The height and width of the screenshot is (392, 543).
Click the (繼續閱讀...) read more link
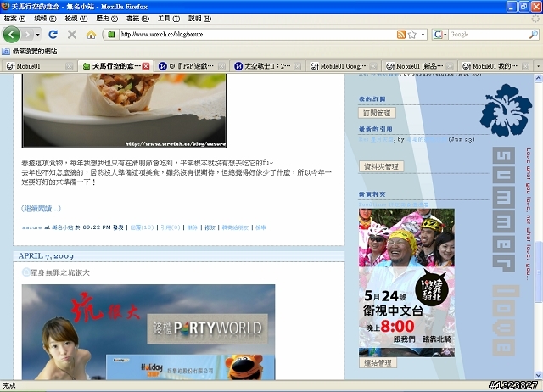coord(42,208)
